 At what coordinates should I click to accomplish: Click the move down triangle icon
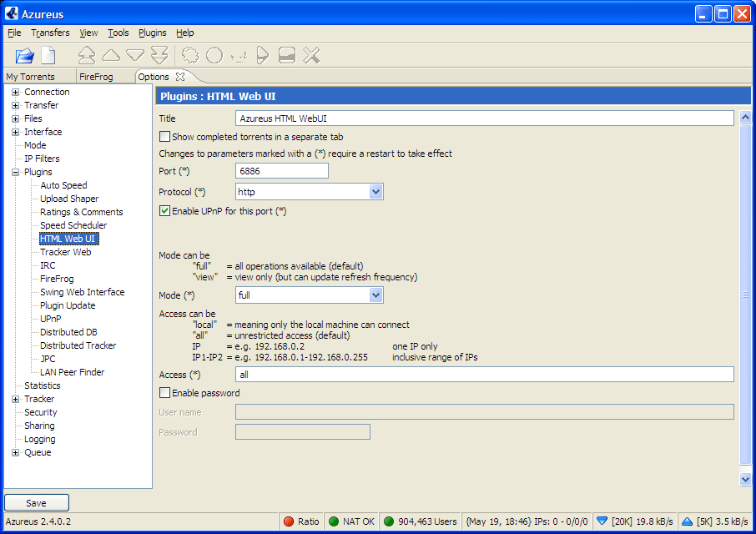pyautogui.click(x=135, y=55)
